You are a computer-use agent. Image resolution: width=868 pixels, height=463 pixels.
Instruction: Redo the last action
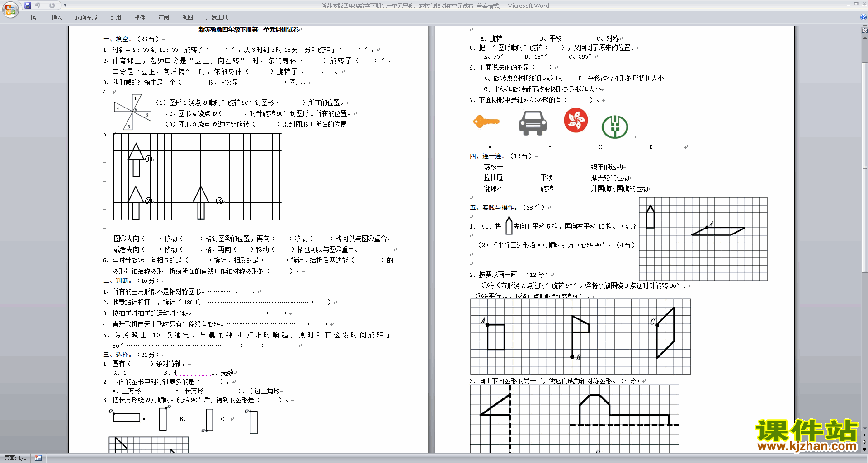52,5
